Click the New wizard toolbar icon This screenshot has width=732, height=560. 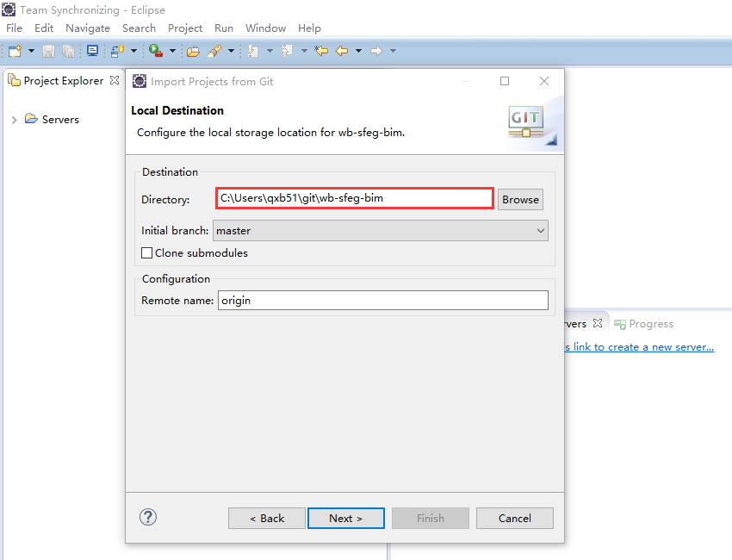pyautogui.click(x=15, y=51)
